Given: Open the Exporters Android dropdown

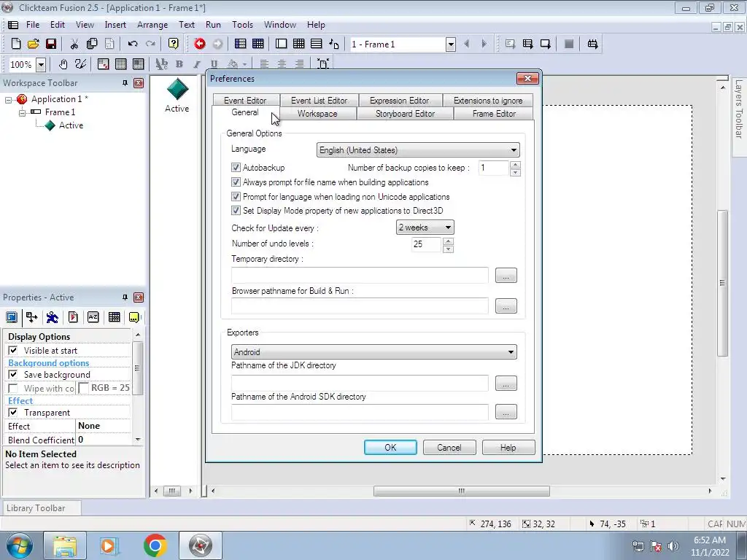Looking at the screenshot, I should (374, 352).
